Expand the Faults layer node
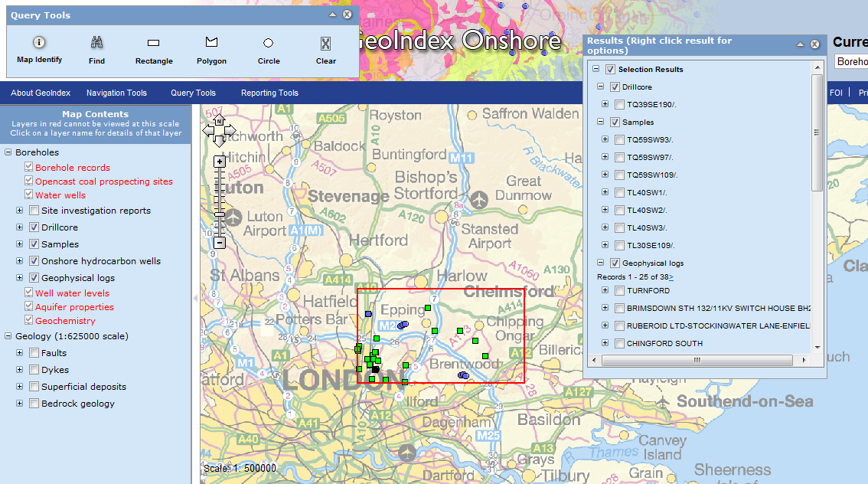Viewport: 868px width, 484px height. point(19,353)
